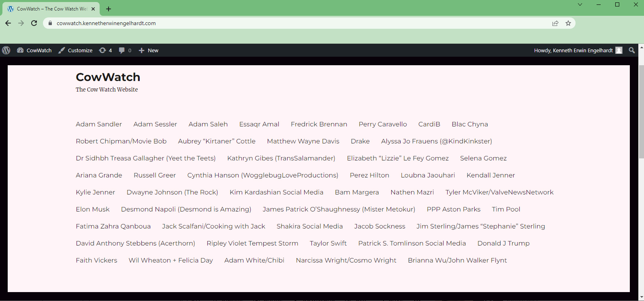Open Jack Scalfani/Cooking with Jack link
Image resolution: width=644 pixels, height=301 pixels.
pyautogui.click(x=213, y=226)
